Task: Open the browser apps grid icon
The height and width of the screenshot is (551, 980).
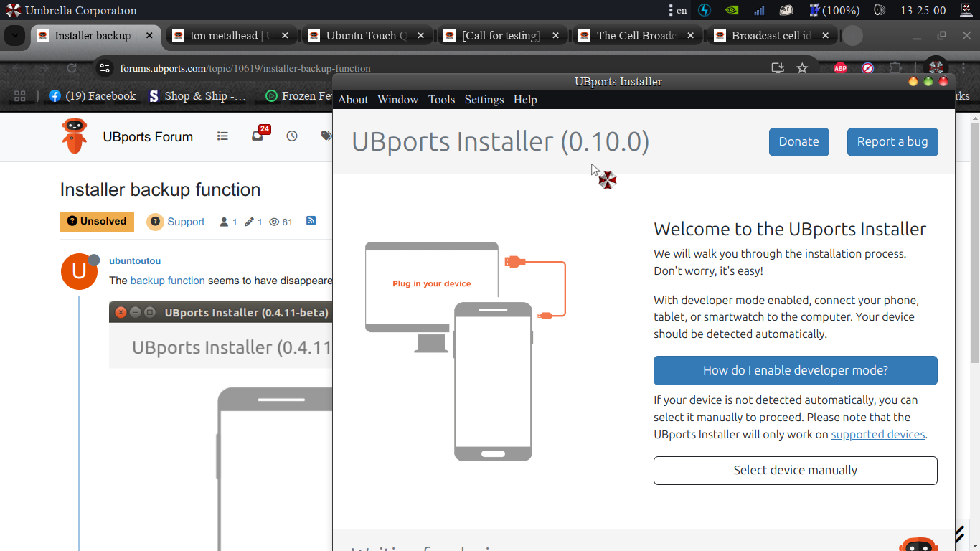Action: click(x=19, y=96)
